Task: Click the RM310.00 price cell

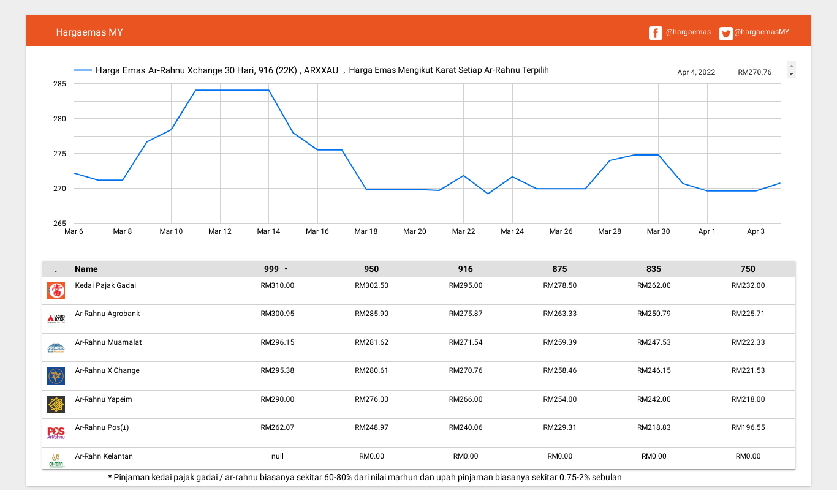Action: (x=278, y=285)
